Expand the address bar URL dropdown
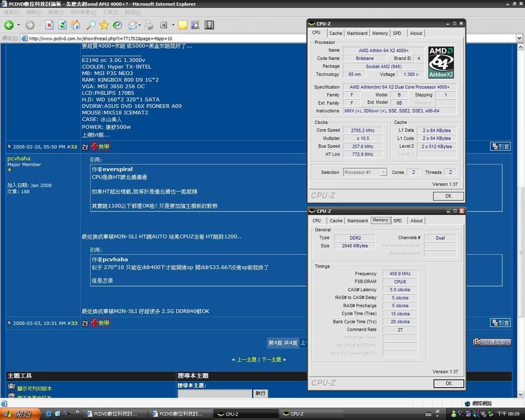This screenshot has height=420, width=525. pos(519,38)
